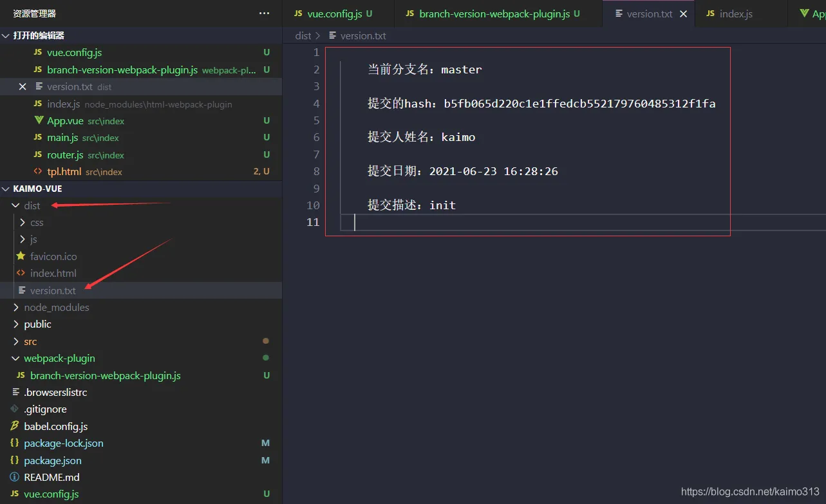Click the dist breadcrumb segment
Screen dimensions: 826x504
(303, 36)
